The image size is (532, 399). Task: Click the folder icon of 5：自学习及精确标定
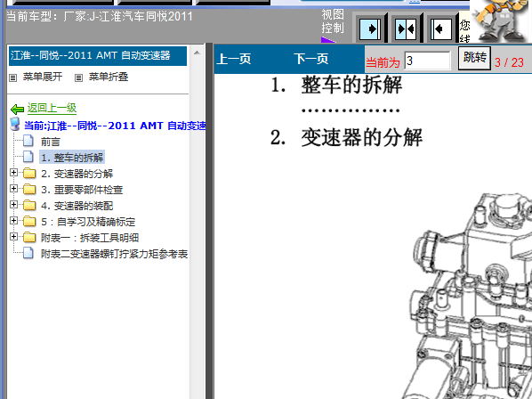(29, 221)
